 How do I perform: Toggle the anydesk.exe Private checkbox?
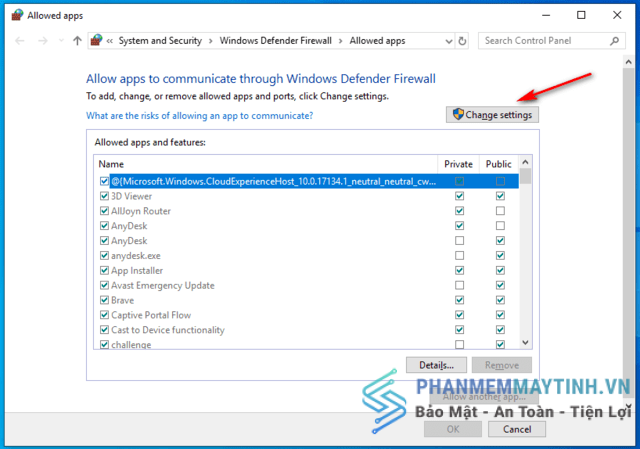(460, 256)
